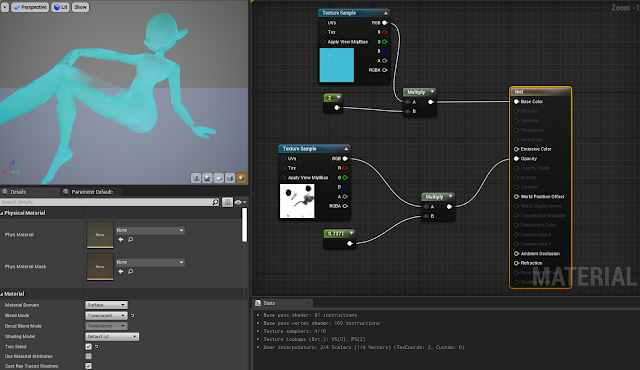
Task: Toggle the Two Sided checkbox
Action: [x=89, y=347]
